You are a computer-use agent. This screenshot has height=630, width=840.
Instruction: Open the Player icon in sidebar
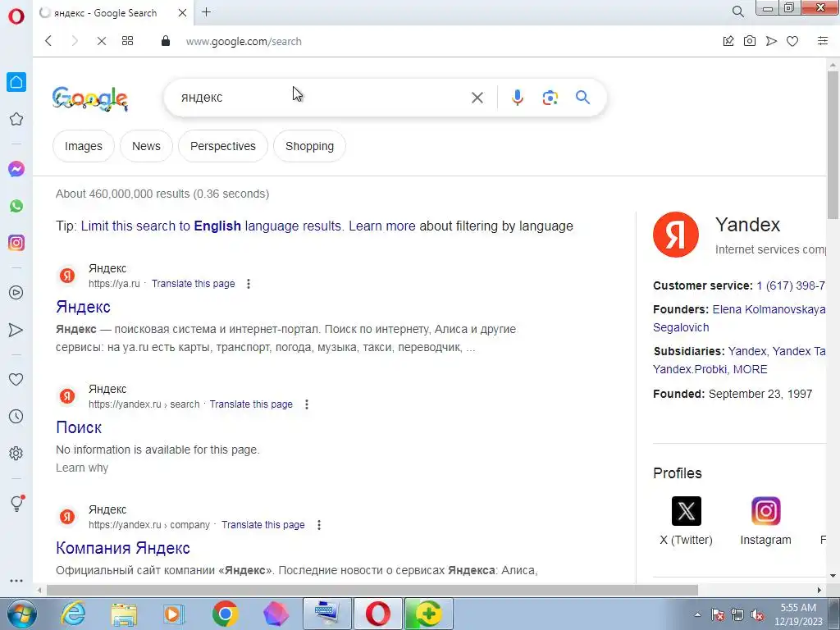(x=16, y=293)
